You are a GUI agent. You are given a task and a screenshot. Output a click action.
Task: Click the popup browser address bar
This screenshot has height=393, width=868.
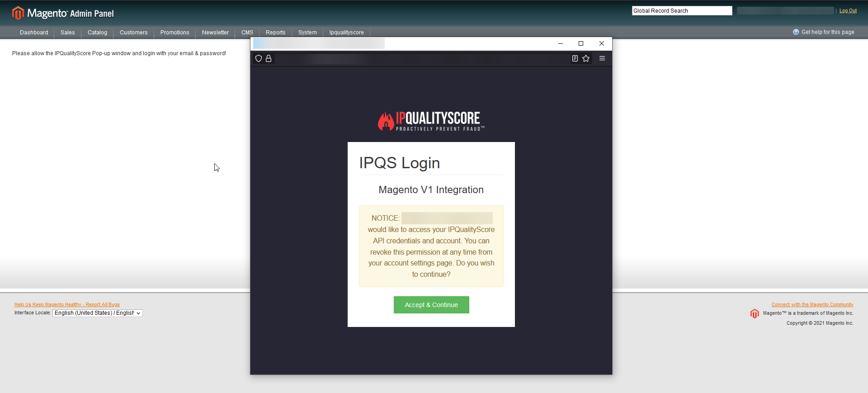[422, 59]
